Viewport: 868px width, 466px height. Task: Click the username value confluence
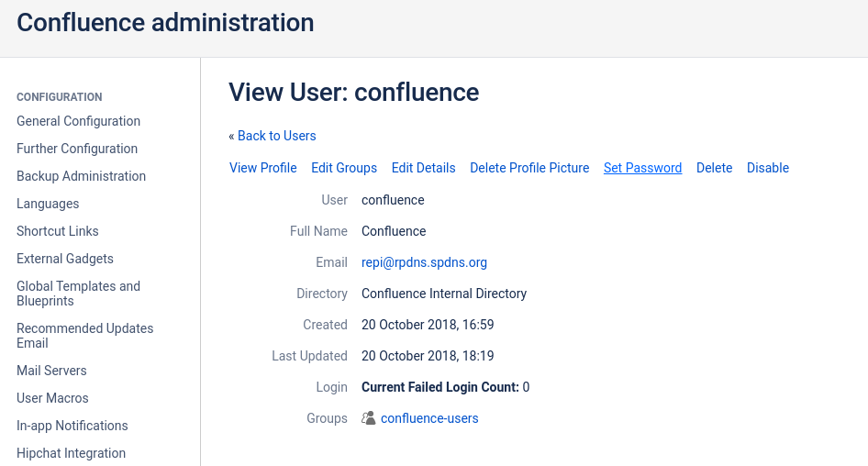pos(393,200)
